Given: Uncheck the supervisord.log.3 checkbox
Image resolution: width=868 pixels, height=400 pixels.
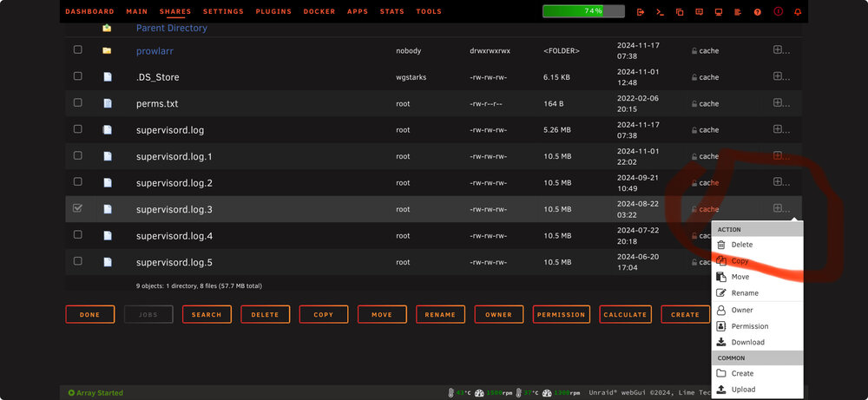Looking at the screenshot, I should 77,208.
